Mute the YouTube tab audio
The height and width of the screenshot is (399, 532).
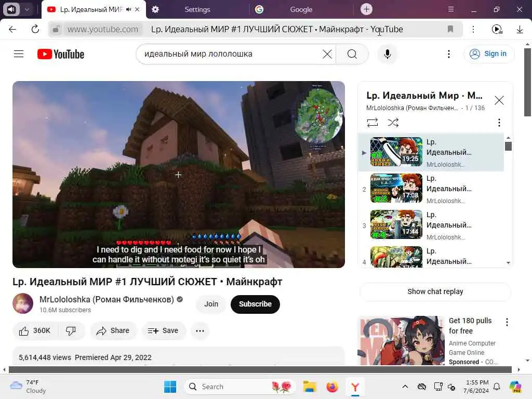[x=128, y=9]
